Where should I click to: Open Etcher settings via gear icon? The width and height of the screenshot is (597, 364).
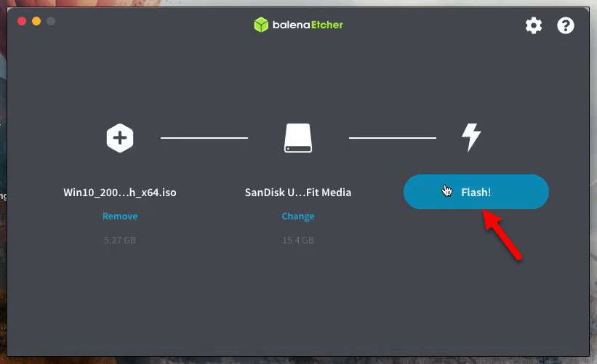[x=534, y=25]
